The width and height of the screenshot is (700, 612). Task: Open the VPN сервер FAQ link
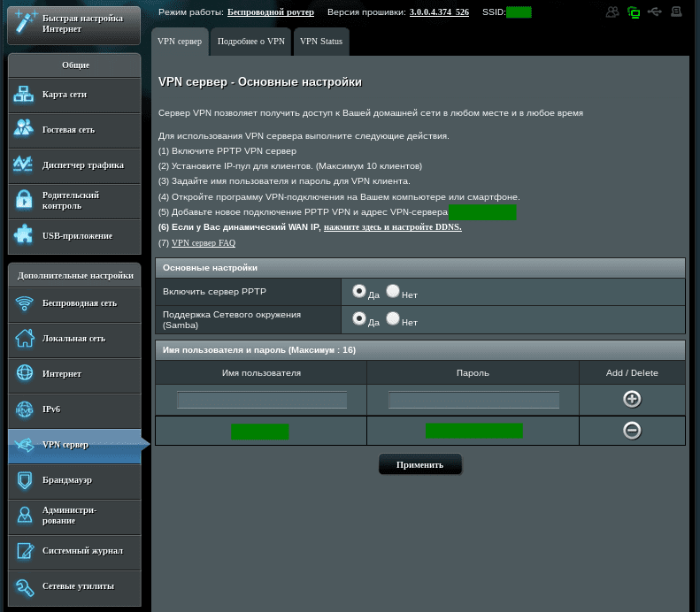coord(204,243)
